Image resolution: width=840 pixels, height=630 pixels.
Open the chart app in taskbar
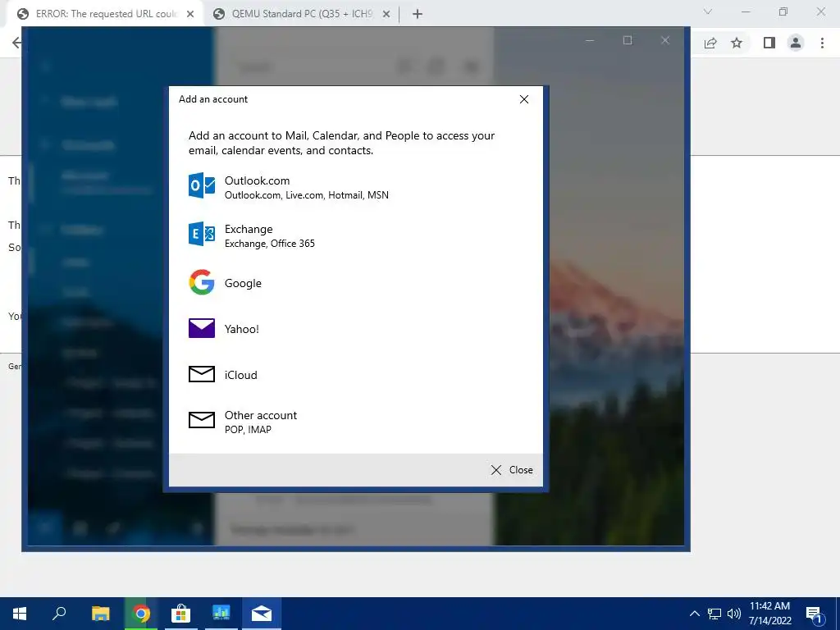pyautogui.click(x=221, y=614)
